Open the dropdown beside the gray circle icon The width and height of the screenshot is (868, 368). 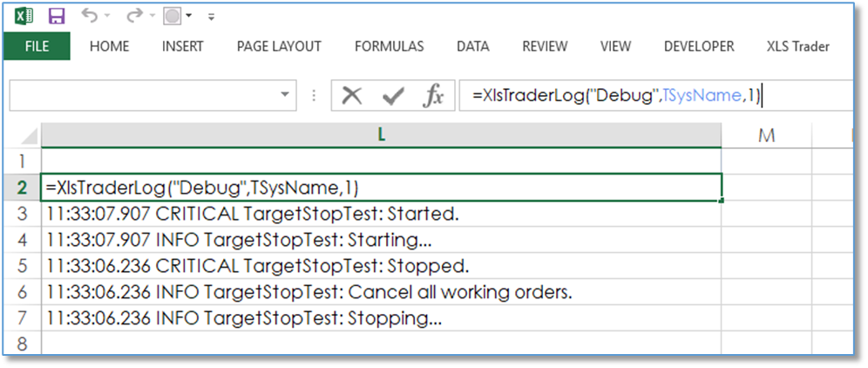point(189,17)
